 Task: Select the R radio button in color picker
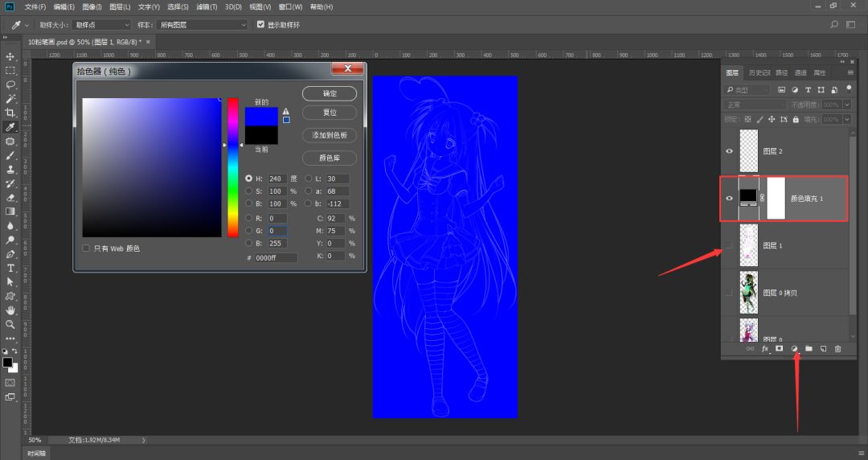248,218
